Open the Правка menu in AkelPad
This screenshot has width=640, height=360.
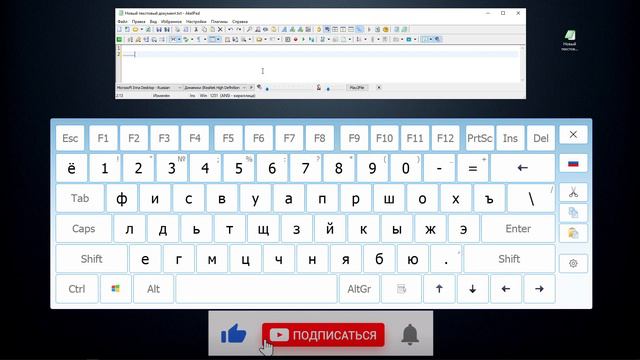pos(138,21)
